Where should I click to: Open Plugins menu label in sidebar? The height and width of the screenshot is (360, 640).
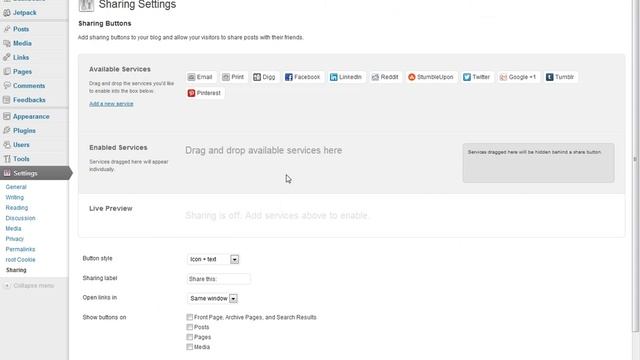click(24, 131)
